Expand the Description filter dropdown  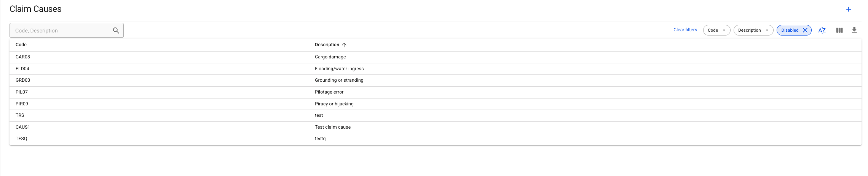pos(753,30)
